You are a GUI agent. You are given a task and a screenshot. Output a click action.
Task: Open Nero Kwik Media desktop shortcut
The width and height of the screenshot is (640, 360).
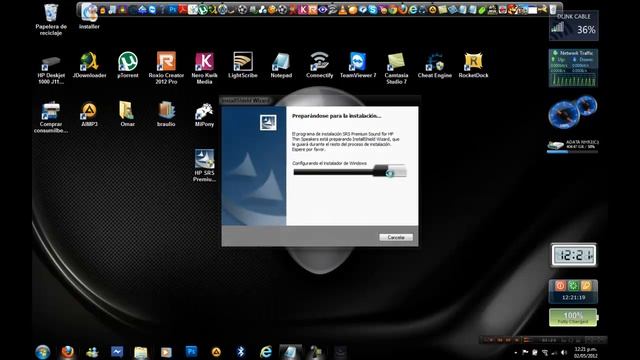pos(204,69)
